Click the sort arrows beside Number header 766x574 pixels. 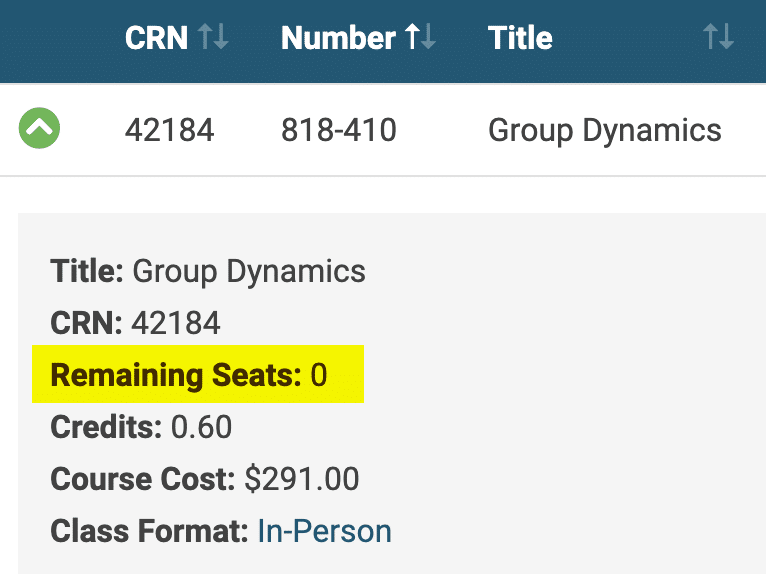(x=420, y=38)
